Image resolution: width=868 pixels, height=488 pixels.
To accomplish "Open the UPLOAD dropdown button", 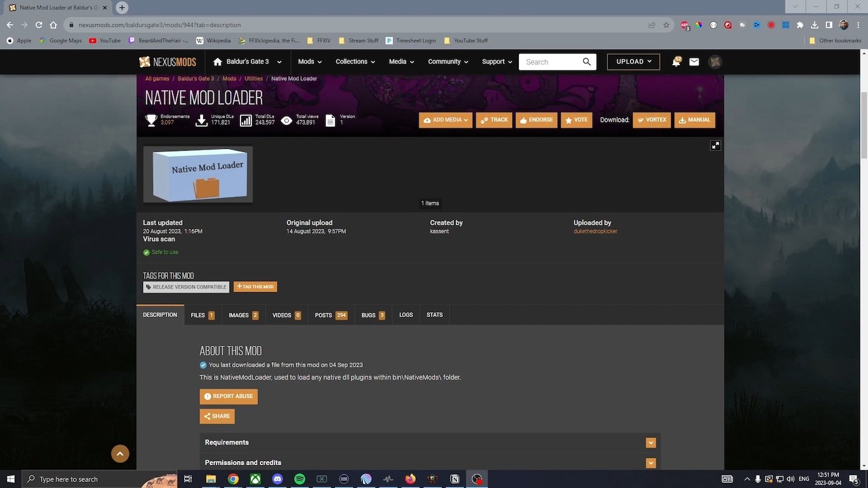I will pyautogui.click(x=634, y=61).
